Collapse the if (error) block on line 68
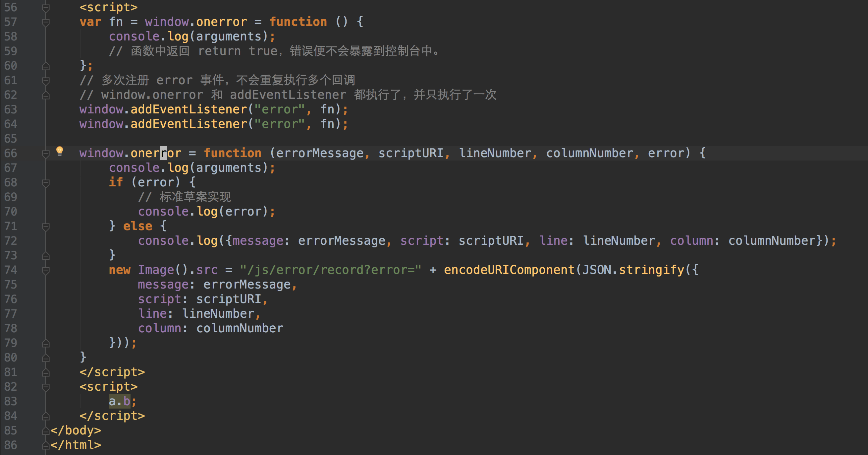The height and width of the screenshot is (455, 868). click(46, 183)
